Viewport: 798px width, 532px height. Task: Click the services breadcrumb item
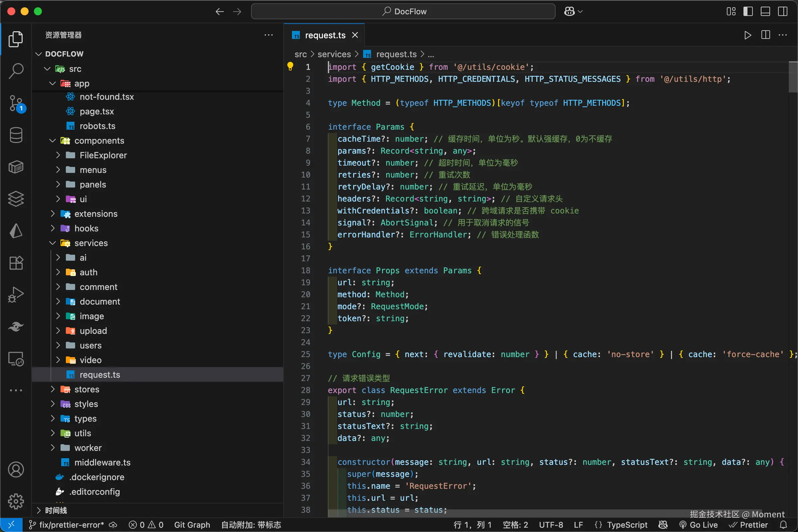(x=334, y=54)
